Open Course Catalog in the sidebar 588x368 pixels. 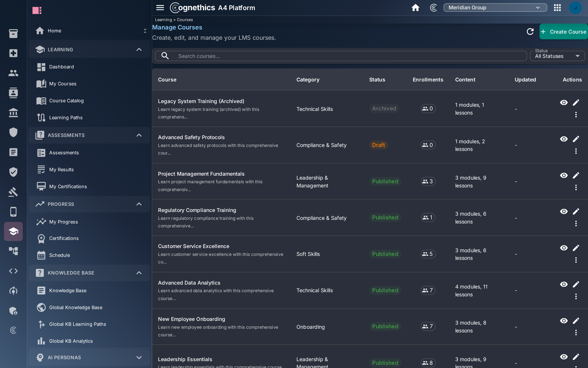pos(89,101)
